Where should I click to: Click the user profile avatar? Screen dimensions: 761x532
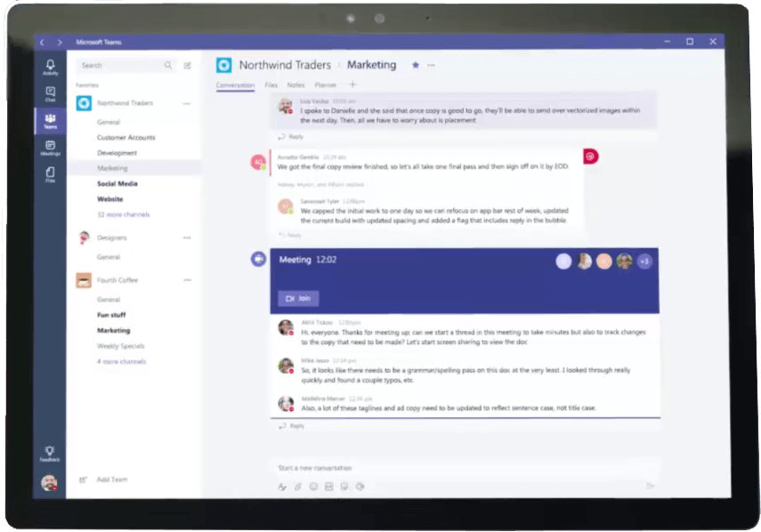coord(49,483)
